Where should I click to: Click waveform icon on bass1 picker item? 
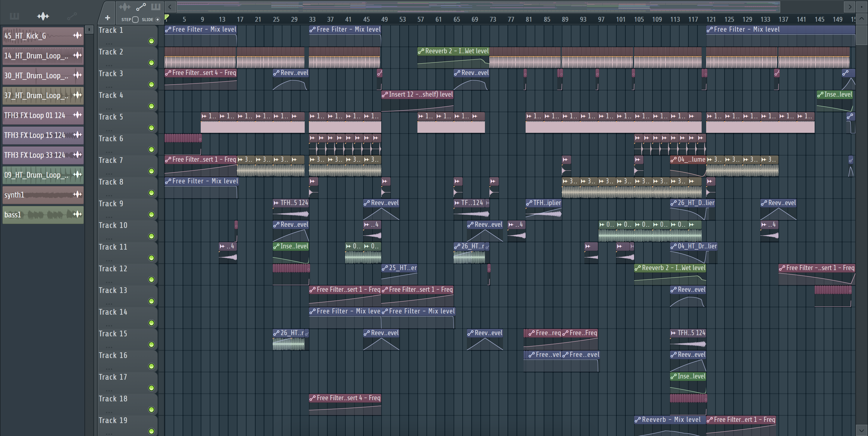[x=77, y=214]
